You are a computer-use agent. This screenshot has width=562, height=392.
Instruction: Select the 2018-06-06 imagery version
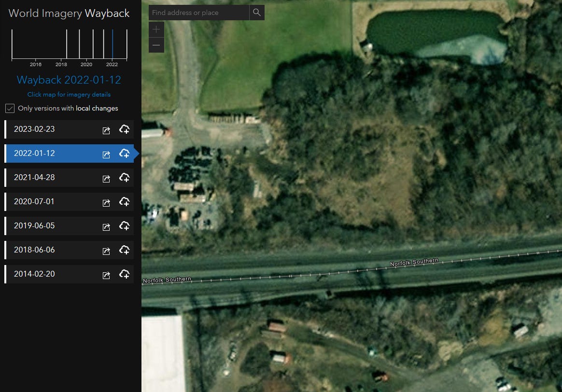click(69, 250)
